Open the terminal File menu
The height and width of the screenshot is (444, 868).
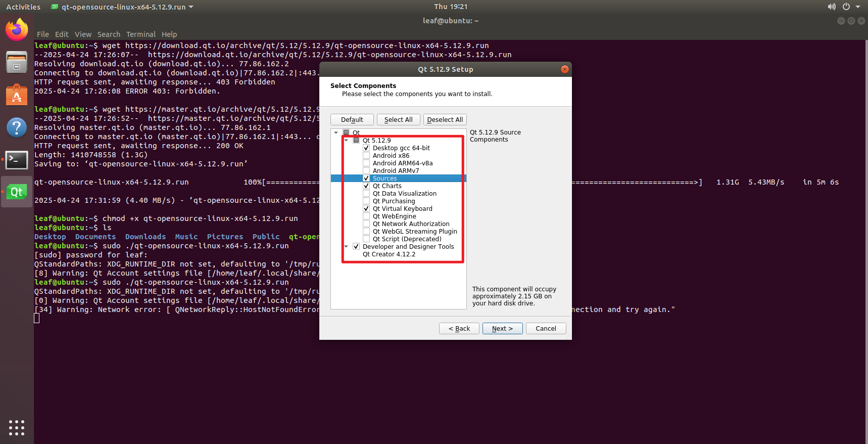coord(43,34)
